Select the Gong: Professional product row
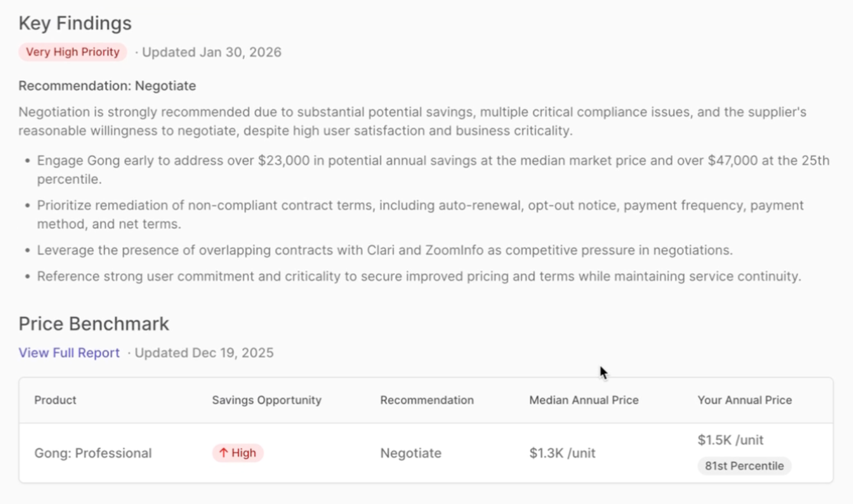The width and height of the screenshot is (853, 504). (426, 453)
